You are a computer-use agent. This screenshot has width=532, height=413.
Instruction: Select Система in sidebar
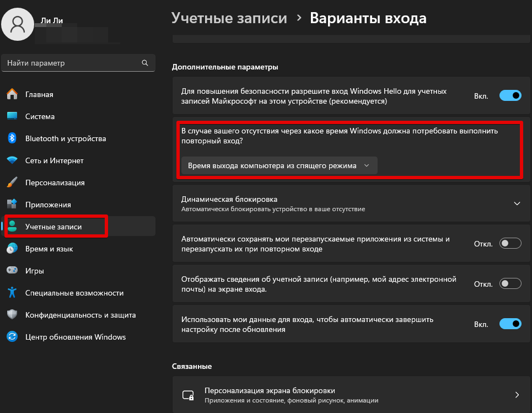click(x=40, y=116)
